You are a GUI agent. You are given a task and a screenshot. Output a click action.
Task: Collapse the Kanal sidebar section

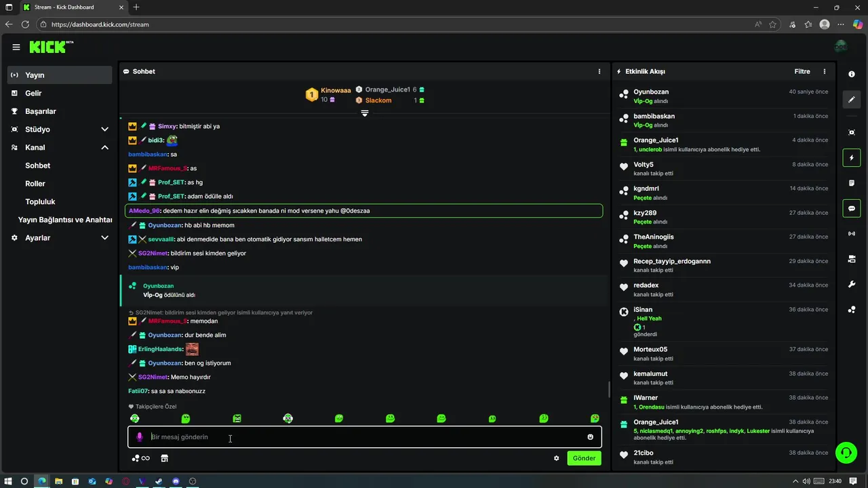coord(104,147)
